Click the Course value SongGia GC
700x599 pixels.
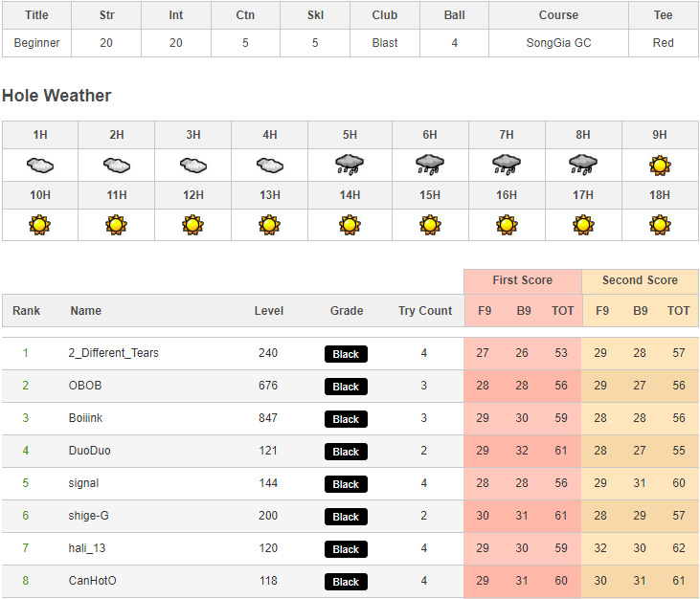click(x=558, y=43)
